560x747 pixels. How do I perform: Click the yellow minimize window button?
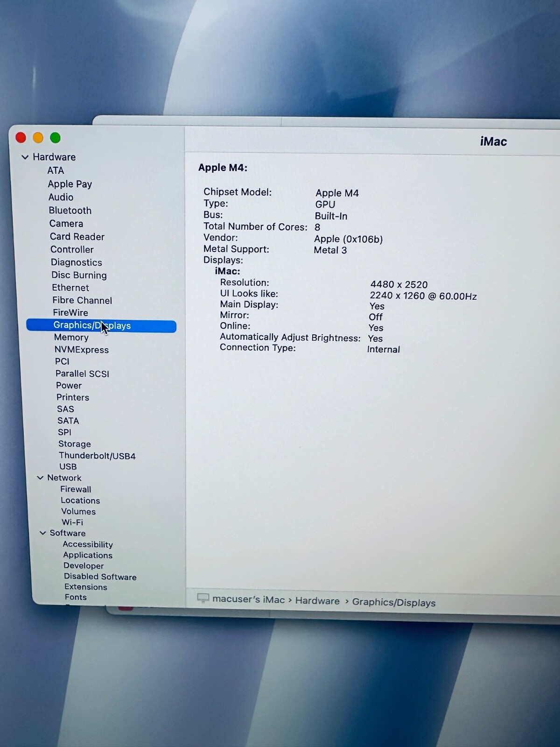(38, 137)
